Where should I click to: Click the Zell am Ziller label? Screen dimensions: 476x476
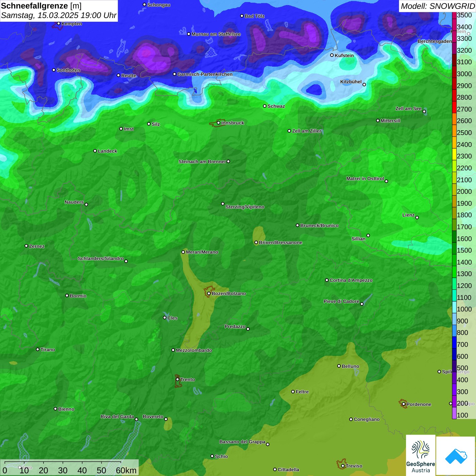[307, 131]
